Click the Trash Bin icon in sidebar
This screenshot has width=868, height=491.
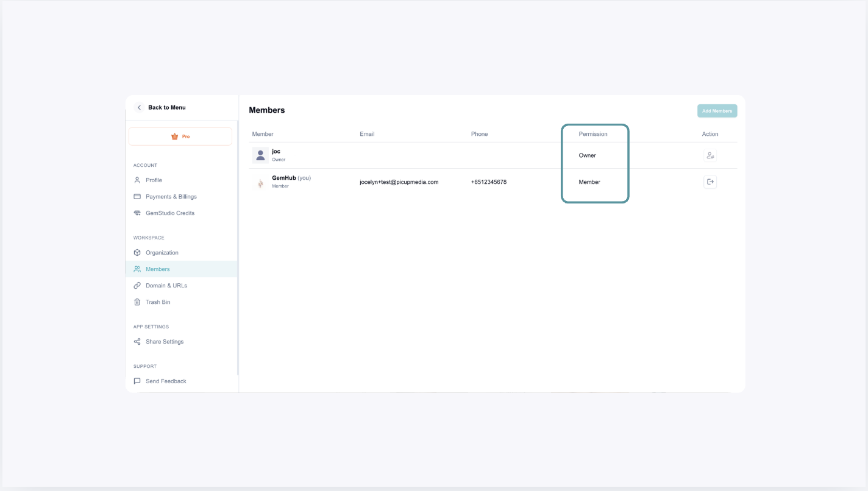coord(137,302)
